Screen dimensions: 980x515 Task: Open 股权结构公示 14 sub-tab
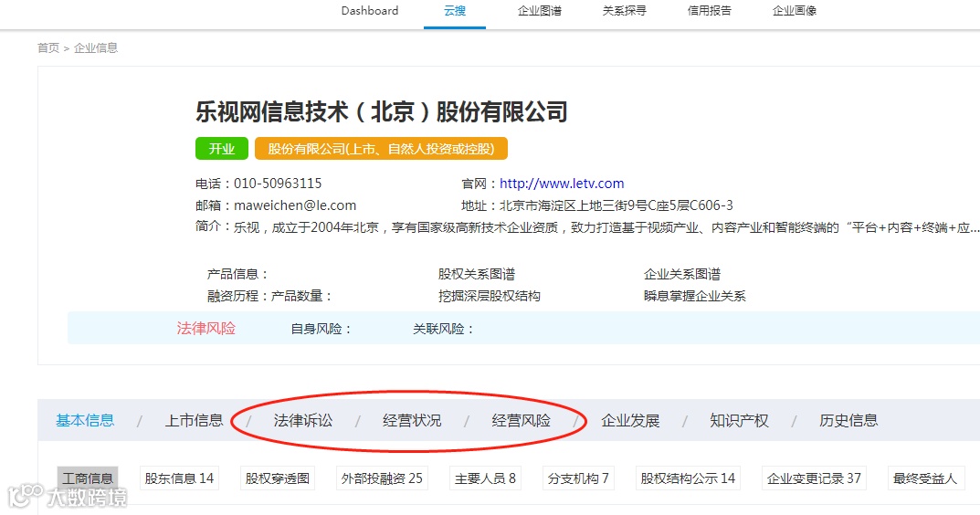point(688,478)
